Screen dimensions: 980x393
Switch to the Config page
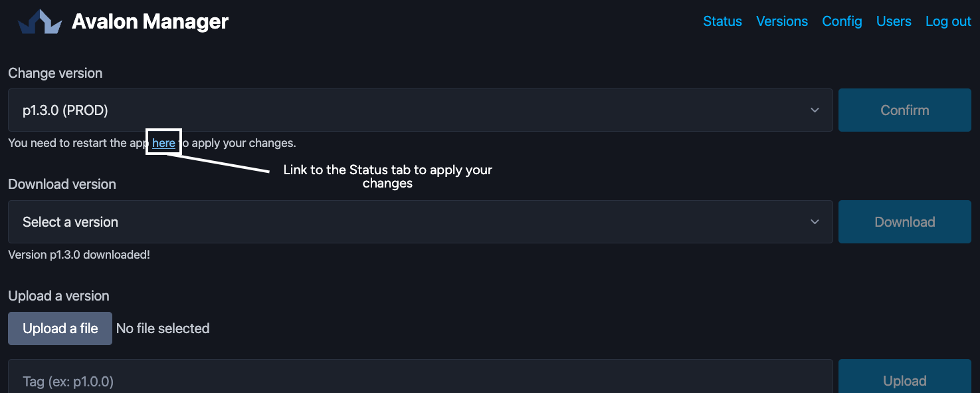click(x=842, y=21)
